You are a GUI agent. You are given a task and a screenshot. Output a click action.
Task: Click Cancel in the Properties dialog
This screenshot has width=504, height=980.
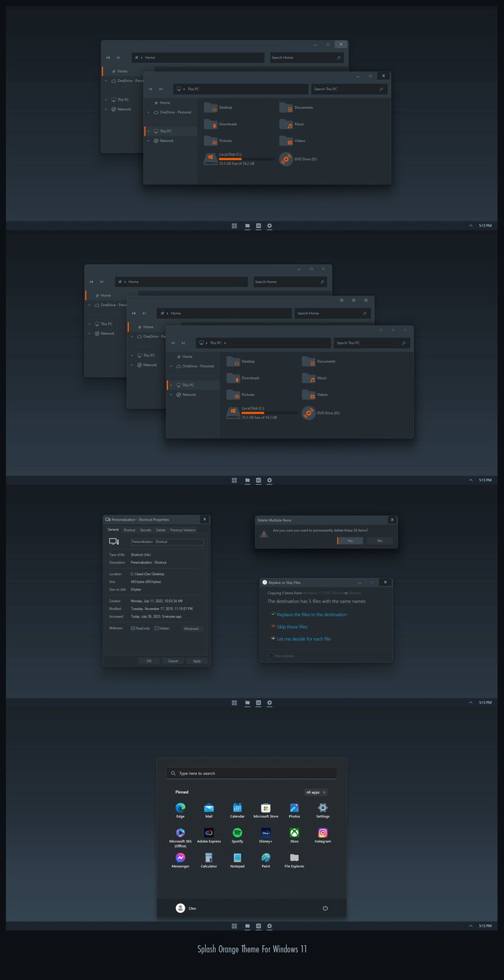(x=173, y=661)
